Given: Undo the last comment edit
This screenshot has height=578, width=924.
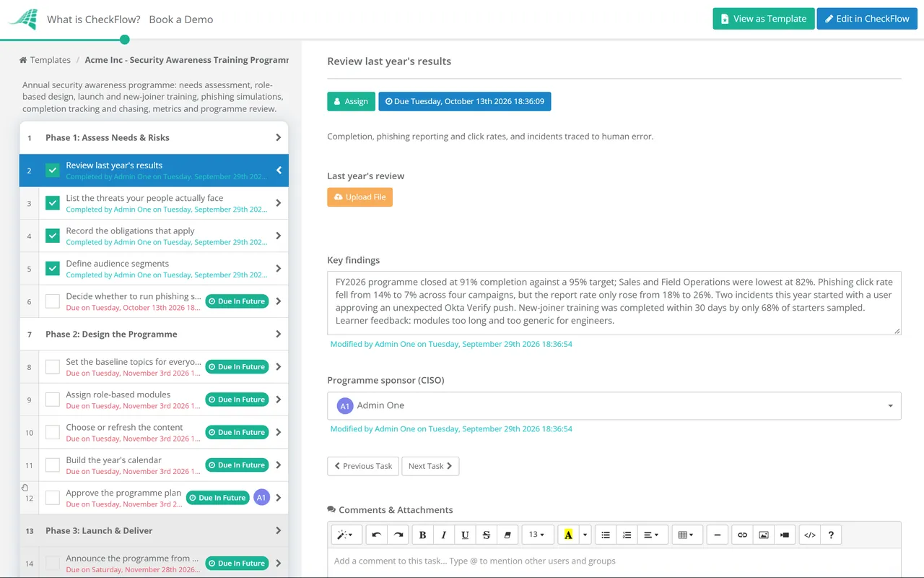Looking at the screenshot, I should pyautogui.click(x=377, y=535).
